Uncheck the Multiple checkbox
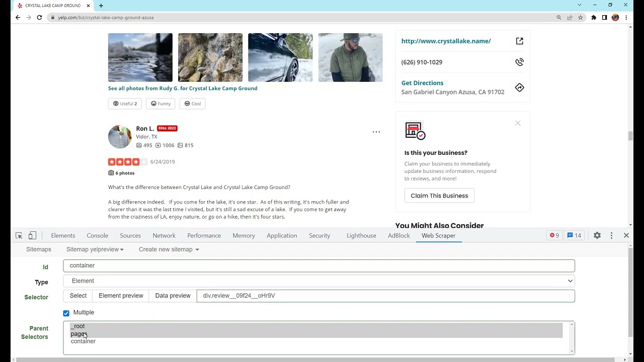 [66, 313]
